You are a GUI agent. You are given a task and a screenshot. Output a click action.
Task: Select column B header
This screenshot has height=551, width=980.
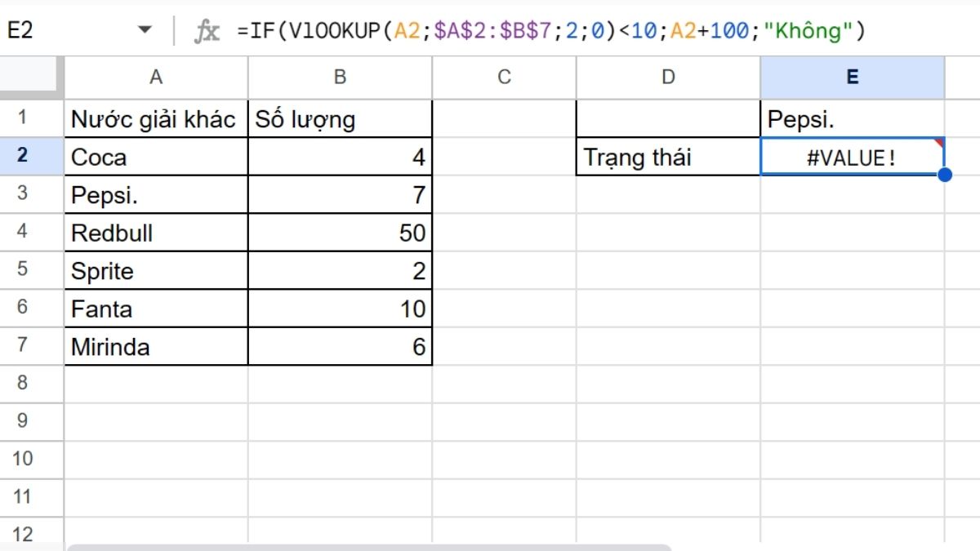[341, 78]
